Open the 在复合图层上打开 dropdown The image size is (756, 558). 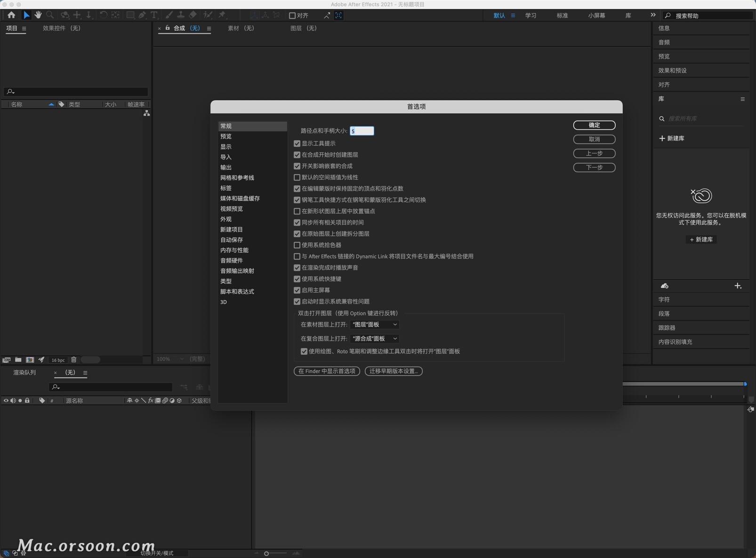click(x=374, y=339)
